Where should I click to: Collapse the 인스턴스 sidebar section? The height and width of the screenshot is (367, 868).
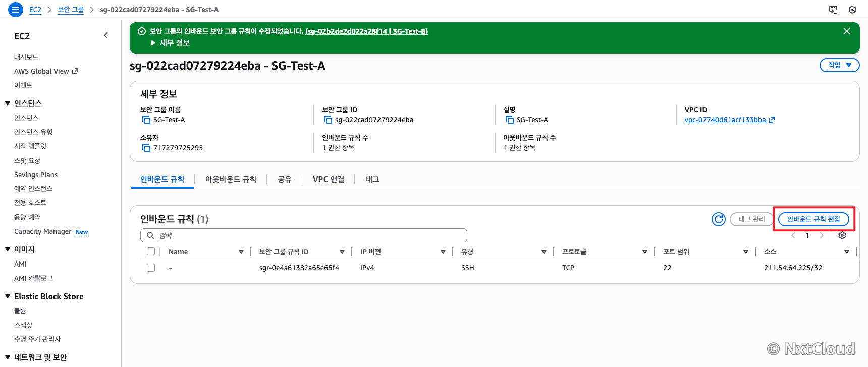pyautogui.click(x=8, y=103)
